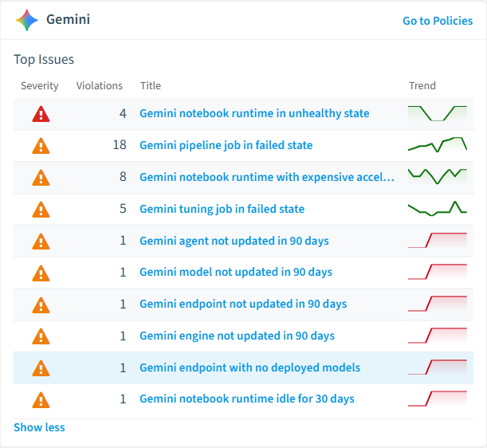
Task: Click the violations count 4
Action: (x=123, y=113)
